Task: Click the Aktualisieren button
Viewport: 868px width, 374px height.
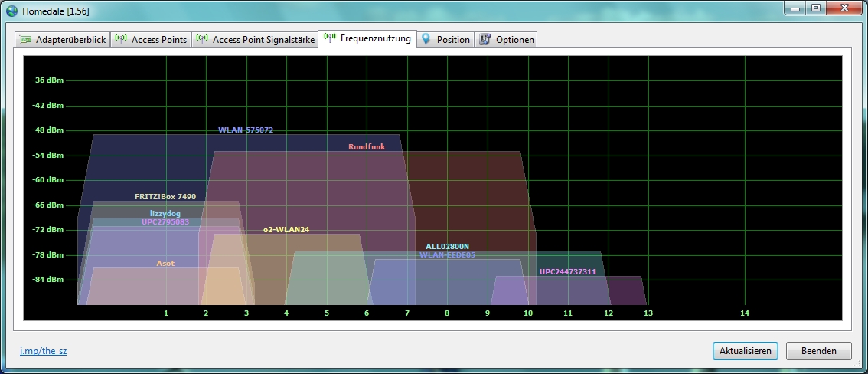Action: (x=745, y=351)
